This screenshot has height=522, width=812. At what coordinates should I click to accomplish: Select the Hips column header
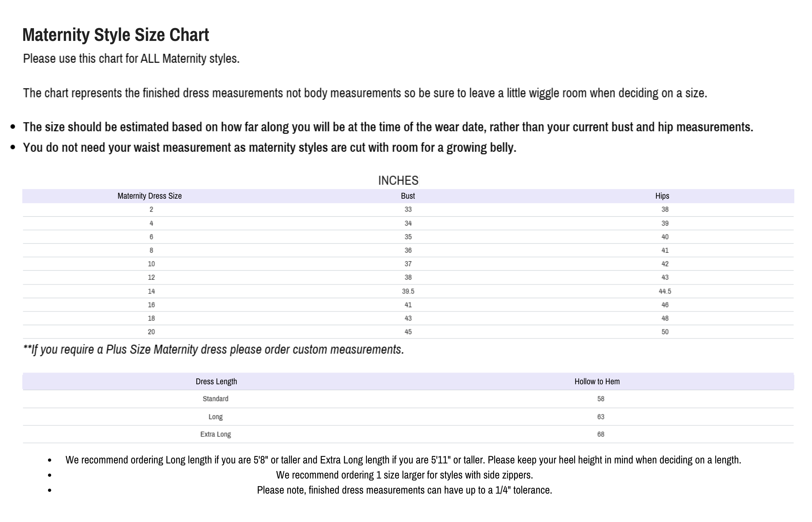[x=662, y=196]
